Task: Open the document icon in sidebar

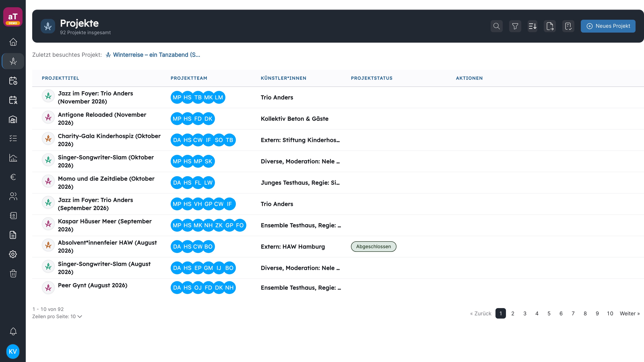Action: pyautogui.click(x=13, y=235)
